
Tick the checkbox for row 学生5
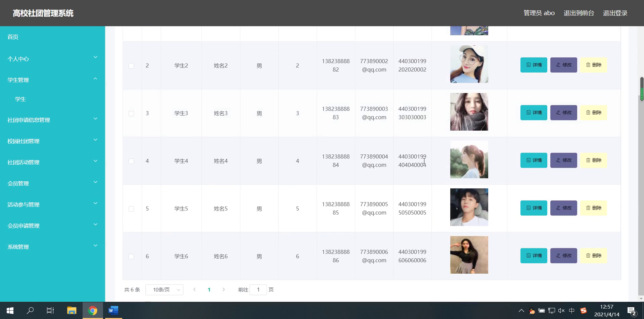pyautogui.click(x=131, y=209)
